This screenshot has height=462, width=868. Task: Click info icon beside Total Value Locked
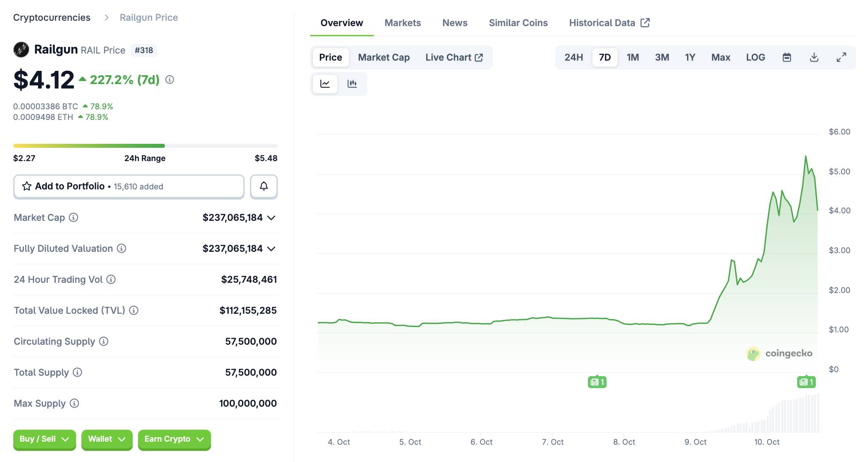pos(134,310)
